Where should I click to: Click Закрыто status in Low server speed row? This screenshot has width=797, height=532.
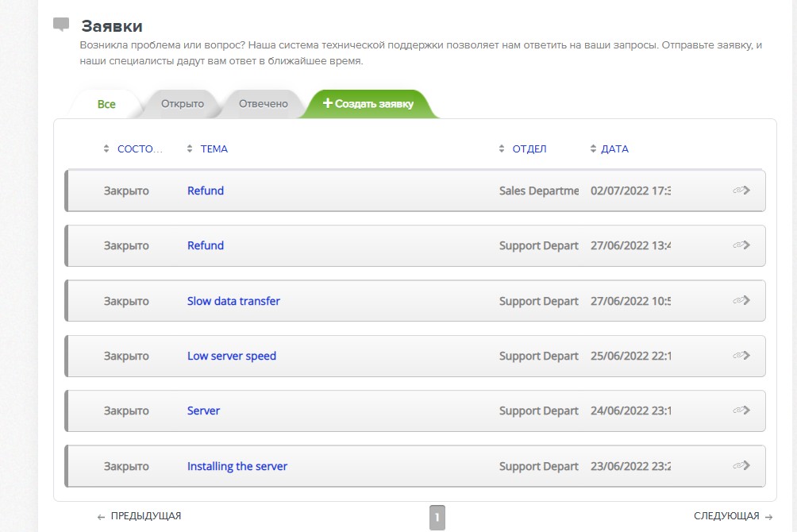pos(126,356)
